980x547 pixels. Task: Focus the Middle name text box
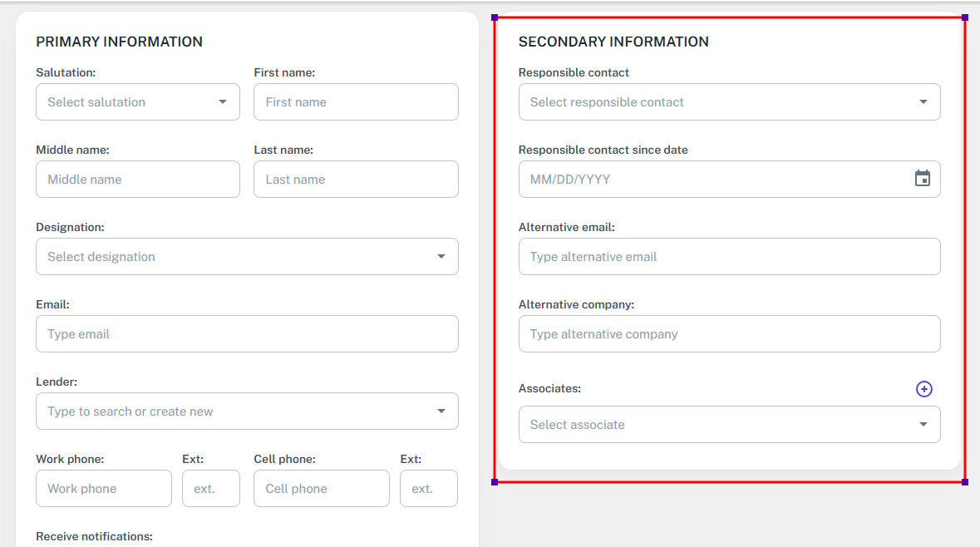click(138, 180)
